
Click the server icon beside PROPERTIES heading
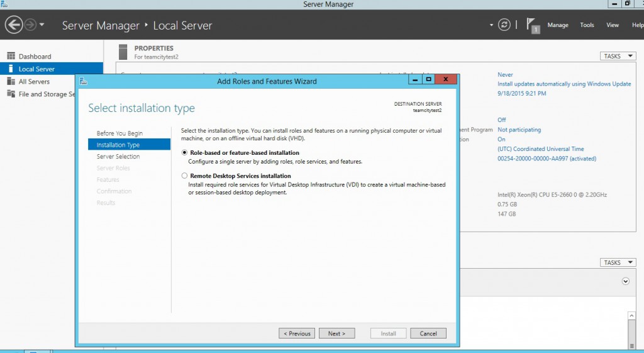click(x=123, y=52)
